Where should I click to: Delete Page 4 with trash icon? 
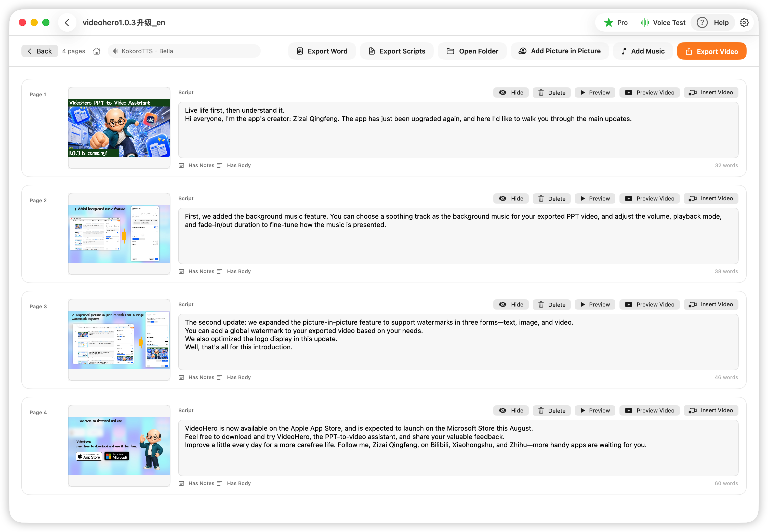(551, 411)
